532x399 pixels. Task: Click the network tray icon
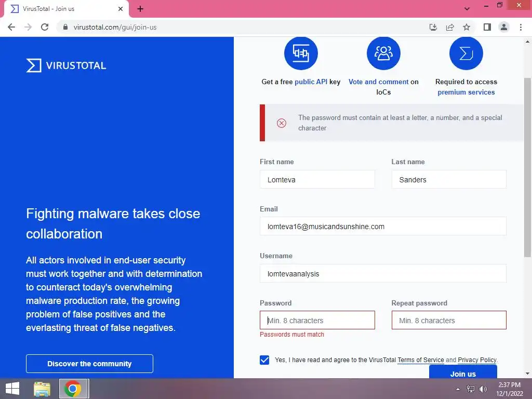471,389
